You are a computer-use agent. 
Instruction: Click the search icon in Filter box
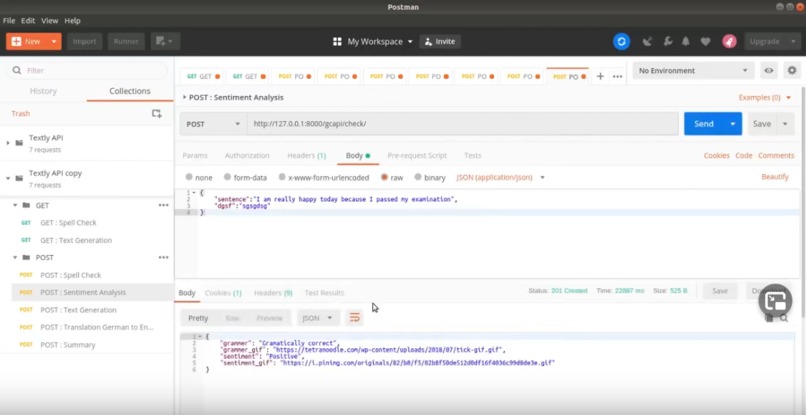click(17, 70)
